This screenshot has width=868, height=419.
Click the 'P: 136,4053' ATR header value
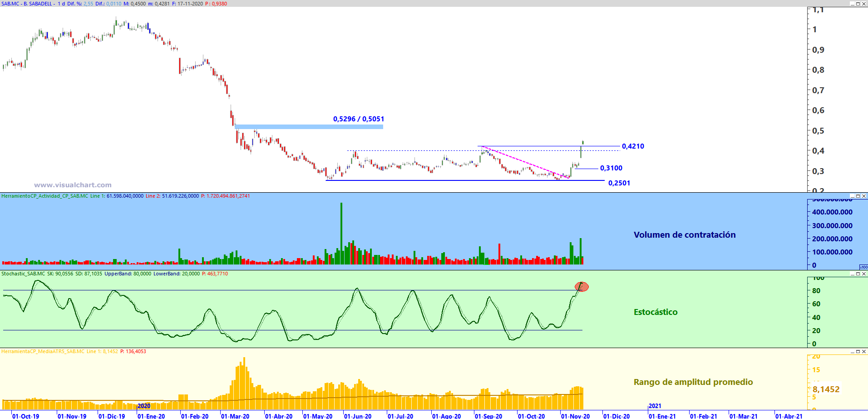click(x=133, y=351)
